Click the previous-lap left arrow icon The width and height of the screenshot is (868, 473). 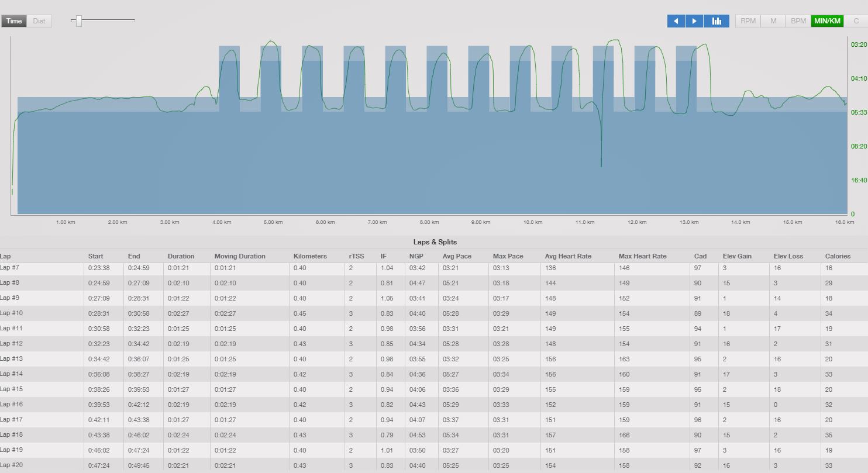click(x=676, y=21)
